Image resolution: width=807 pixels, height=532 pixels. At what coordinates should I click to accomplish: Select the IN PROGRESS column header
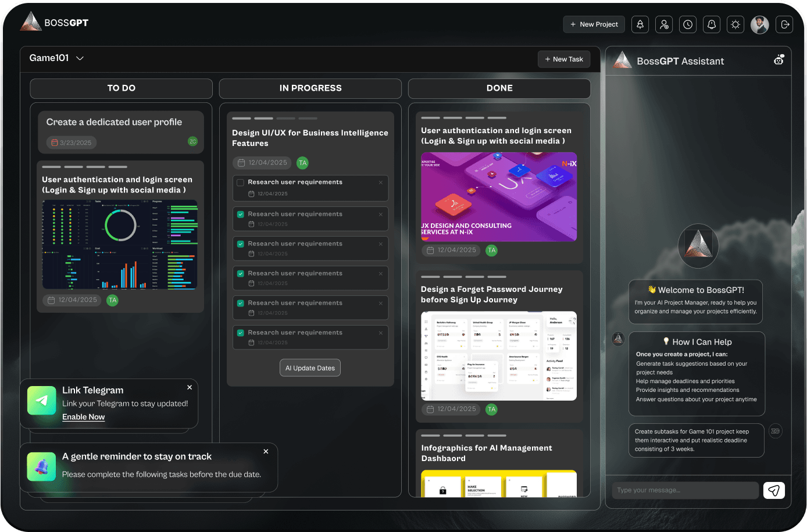(x=310, y=88)
